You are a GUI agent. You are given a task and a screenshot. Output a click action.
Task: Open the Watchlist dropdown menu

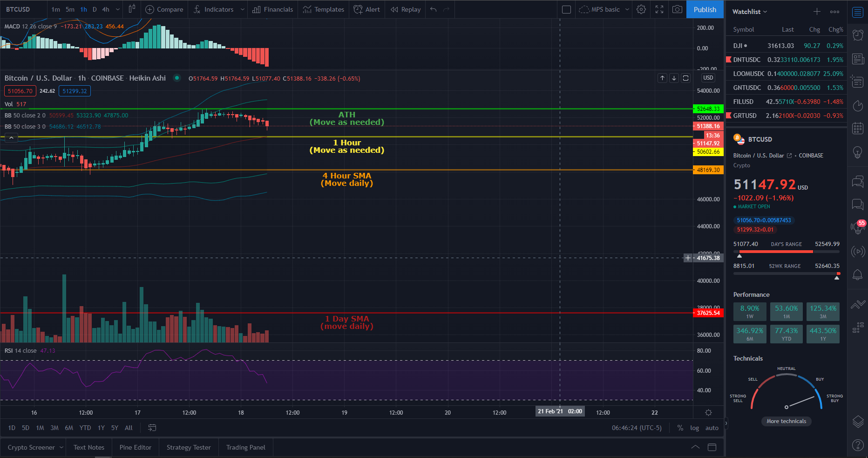click(749, 12)
